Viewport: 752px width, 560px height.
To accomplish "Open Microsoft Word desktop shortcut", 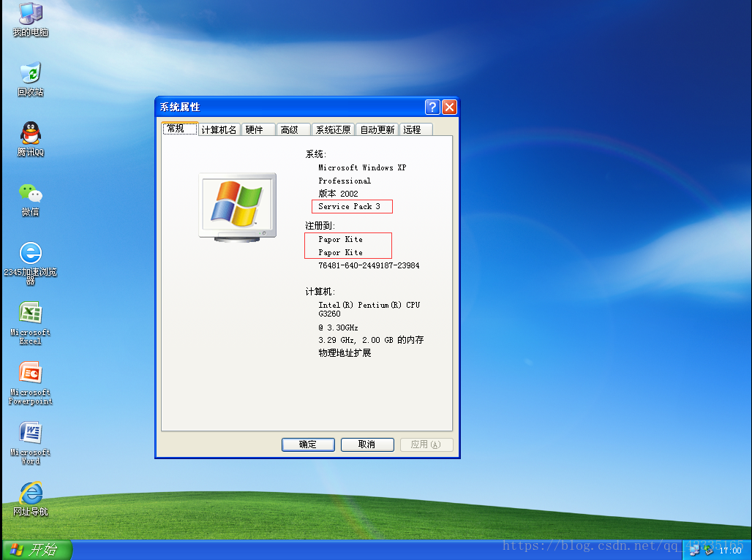I will 30,434.
